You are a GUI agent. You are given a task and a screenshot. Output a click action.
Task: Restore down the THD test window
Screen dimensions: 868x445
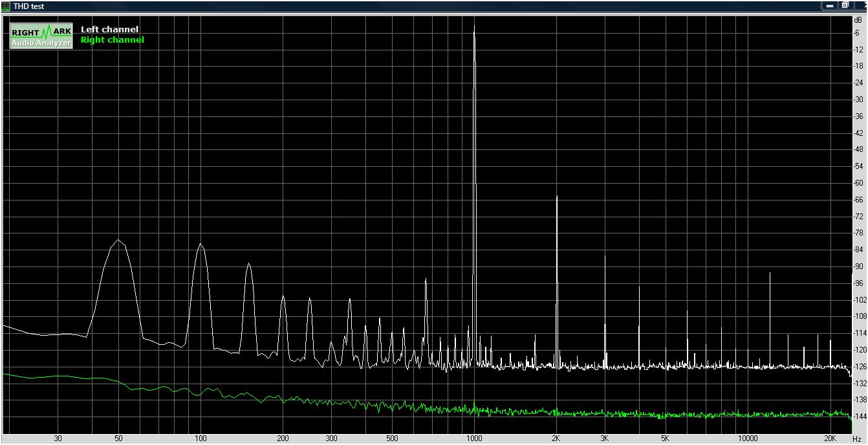tap(845, 5)
